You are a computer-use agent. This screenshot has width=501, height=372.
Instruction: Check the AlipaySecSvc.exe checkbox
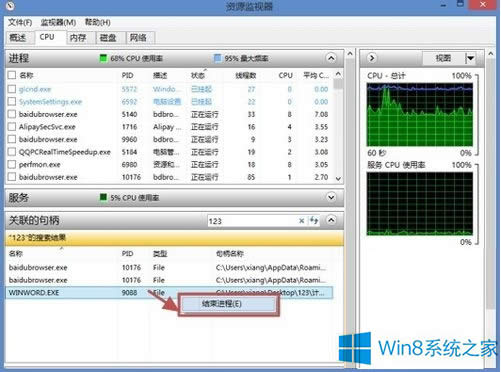[12, 127]
